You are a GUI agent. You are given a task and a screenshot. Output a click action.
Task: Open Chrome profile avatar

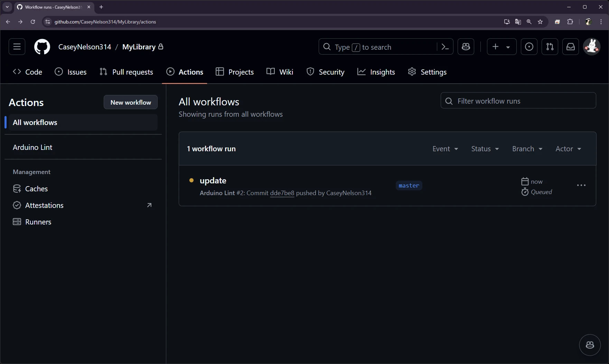click(x=588, y=22)
